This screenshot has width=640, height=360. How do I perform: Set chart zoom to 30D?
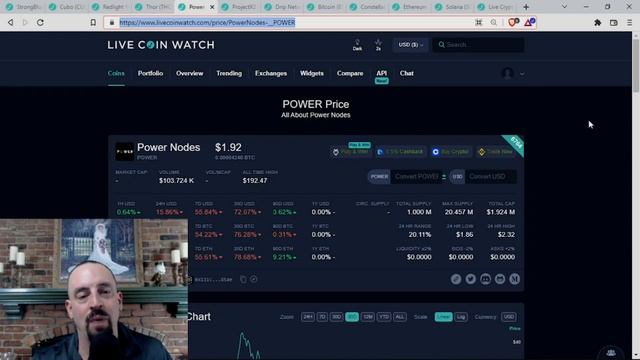(336, 317)
